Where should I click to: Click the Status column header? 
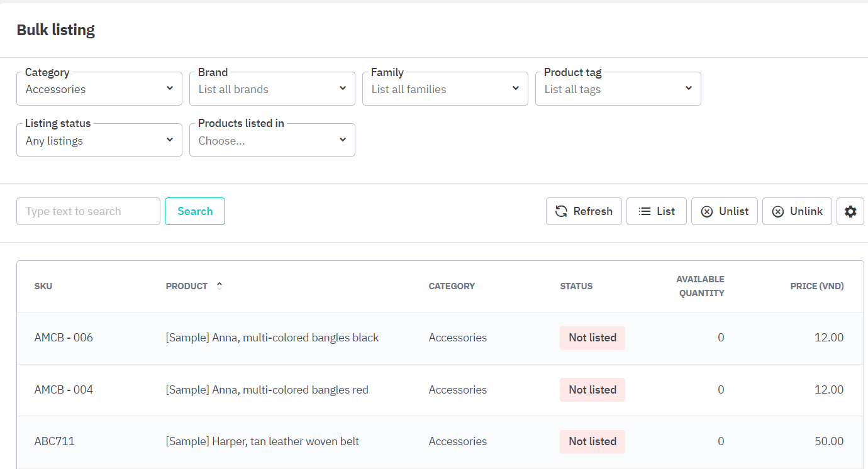[576, 286]
